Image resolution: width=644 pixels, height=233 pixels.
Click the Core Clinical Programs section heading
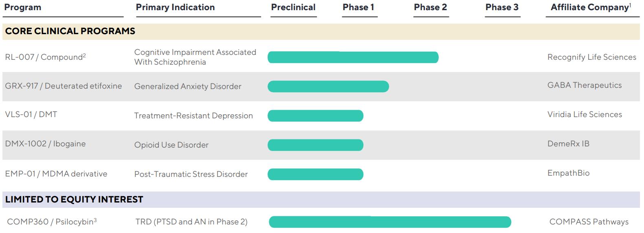70,31
